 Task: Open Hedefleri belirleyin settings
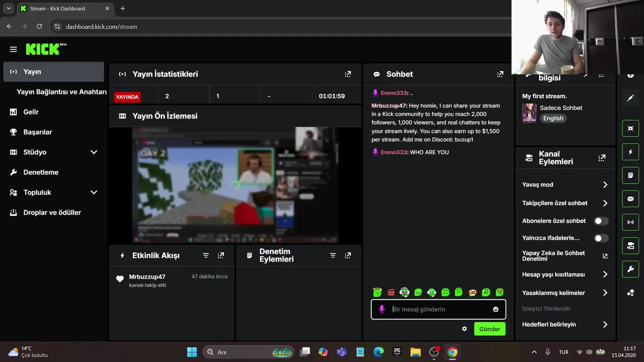[x=565, y=324]
